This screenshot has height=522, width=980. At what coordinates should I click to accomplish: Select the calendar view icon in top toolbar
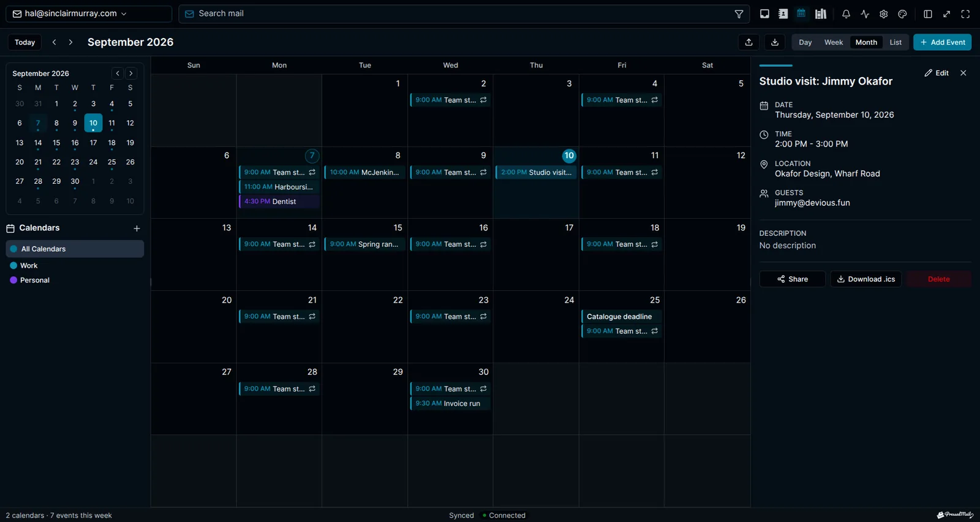(801, 13)
